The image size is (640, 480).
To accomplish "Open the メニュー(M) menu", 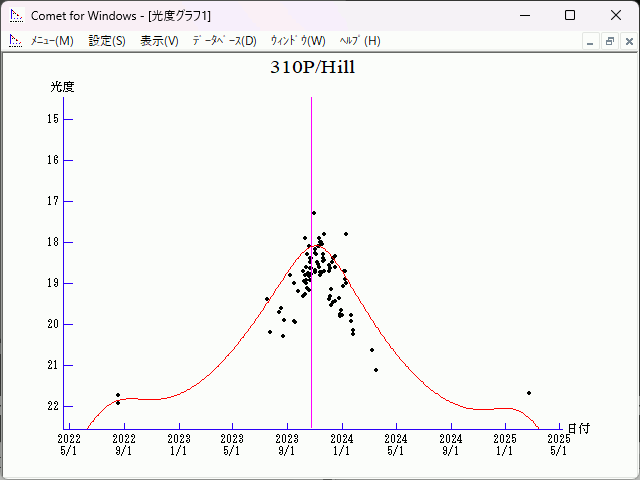I will [52, 41].
